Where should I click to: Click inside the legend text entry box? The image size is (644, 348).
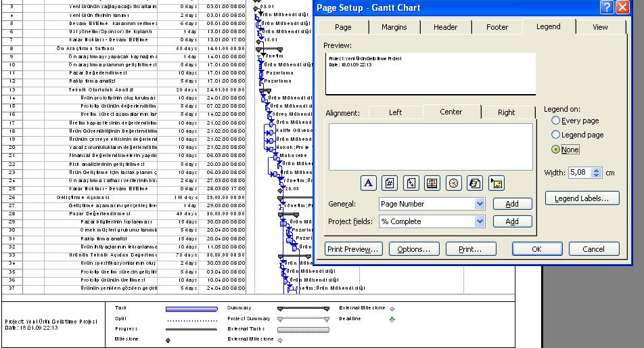point(430,146)
